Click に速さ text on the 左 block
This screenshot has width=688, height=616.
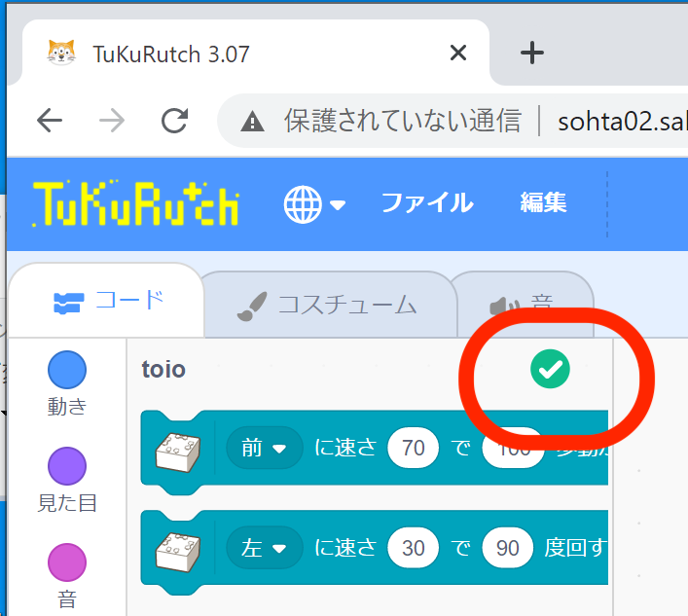[345, 548]
